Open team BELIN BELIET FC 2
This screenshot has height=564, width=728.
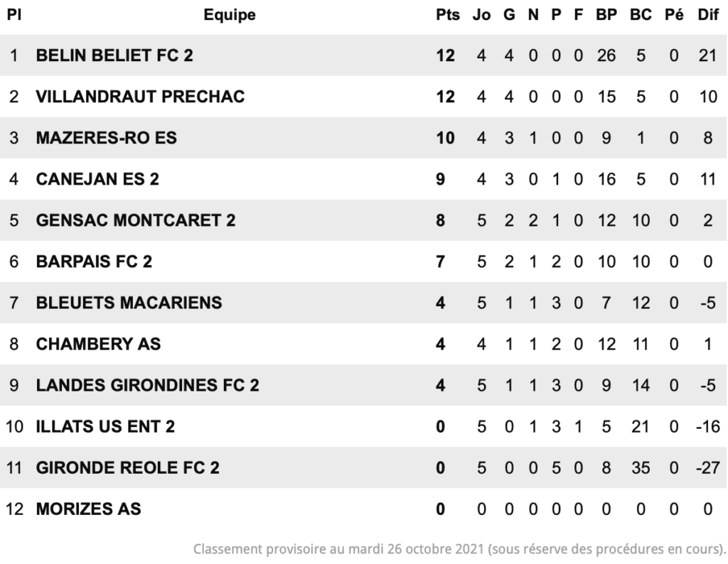[114, 55]
